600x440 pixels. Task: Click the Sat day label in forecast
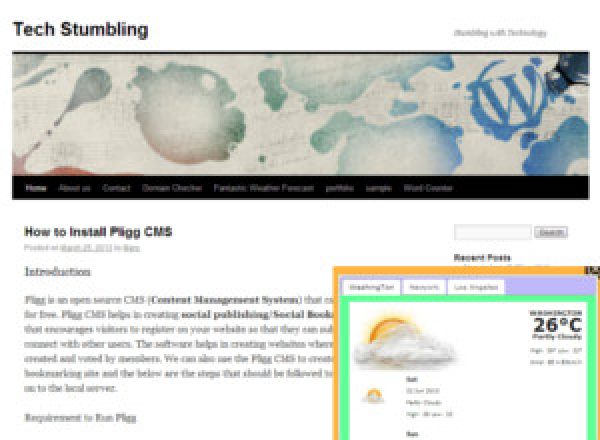[412, 379]
